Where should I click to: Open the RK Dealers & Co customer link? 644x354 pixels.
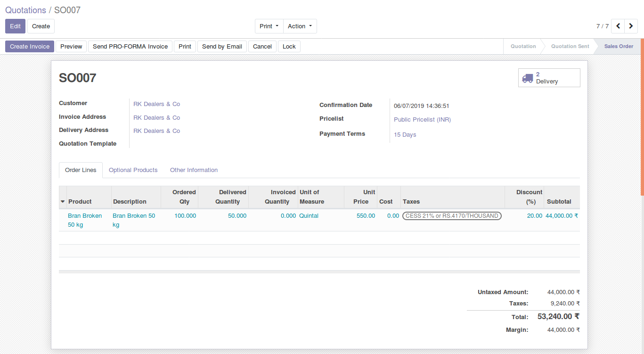156,104
